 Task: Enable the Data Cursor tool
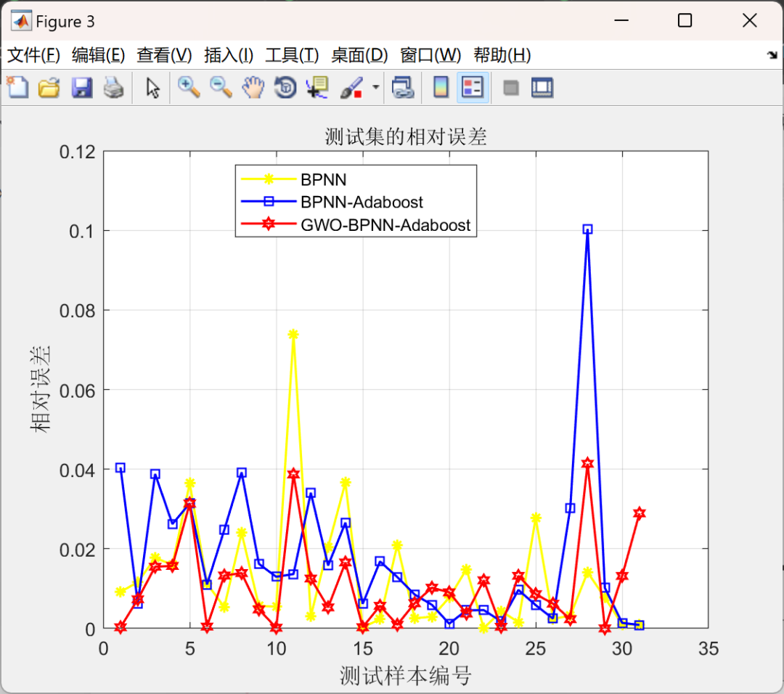pos(317,88)
